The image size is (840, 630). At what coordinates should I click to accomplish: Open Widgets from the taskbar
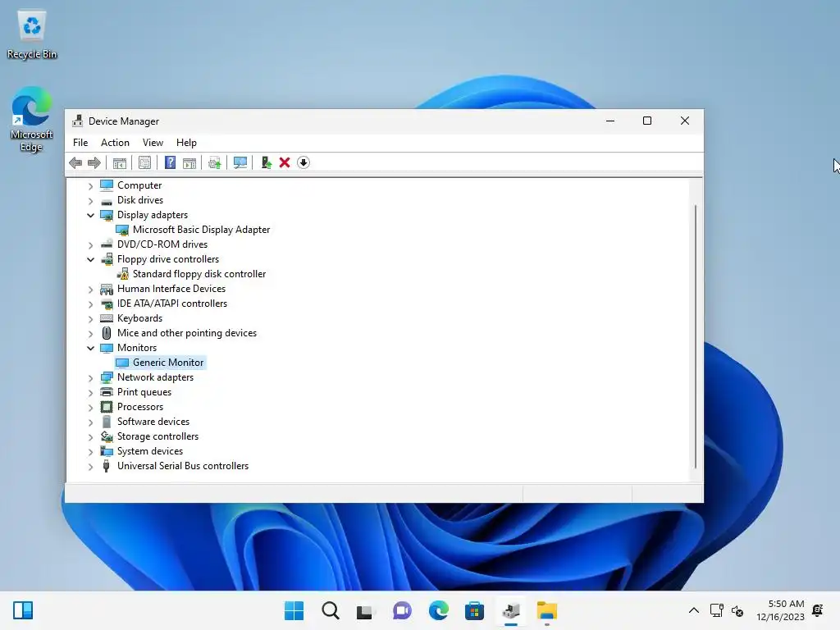coord(23,610)
